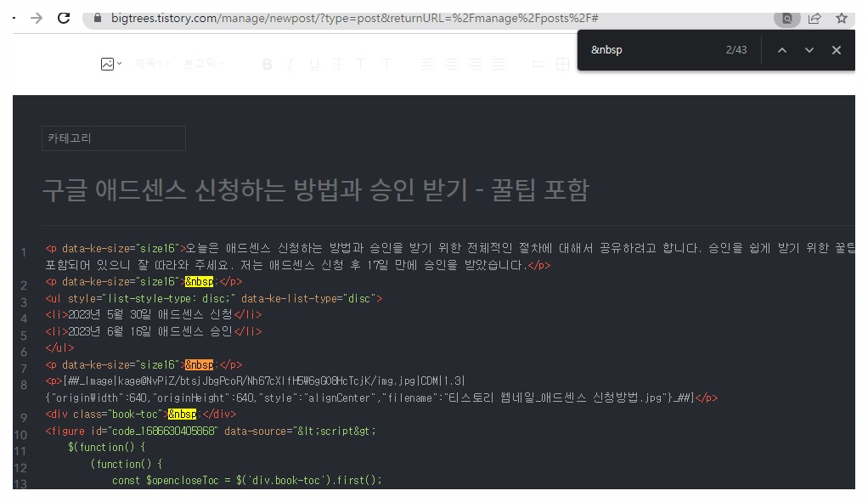Reload the page
The width and height of the screenshot is (868, 502).
(x=64, y=19)
